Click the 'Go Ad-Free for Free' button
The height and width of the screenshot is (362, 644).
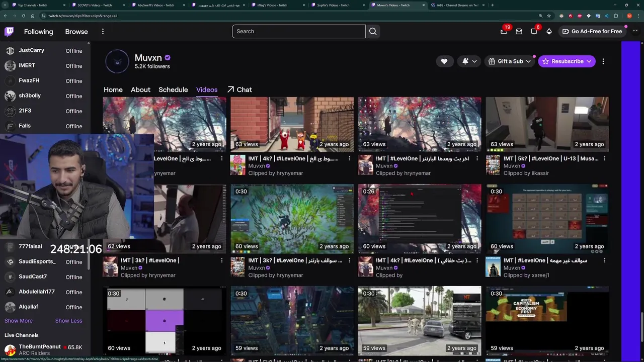pyautogui.click(x=592, y=31)
